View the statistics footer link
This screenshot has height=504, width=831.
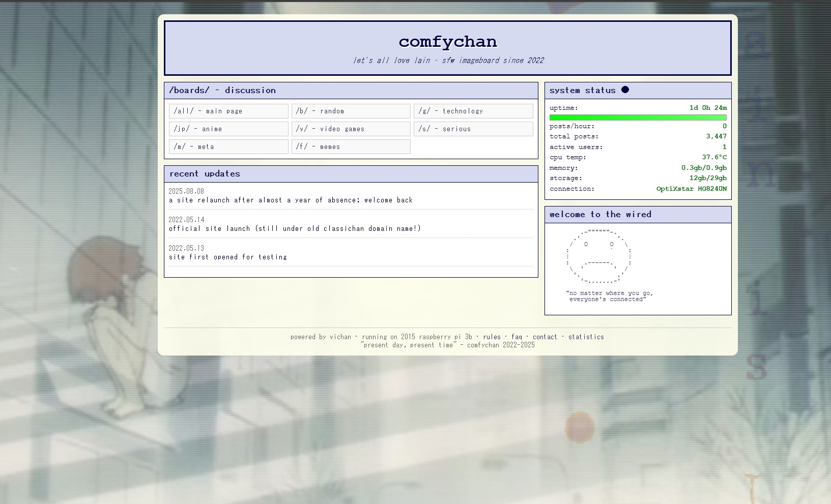coord(586,337)
